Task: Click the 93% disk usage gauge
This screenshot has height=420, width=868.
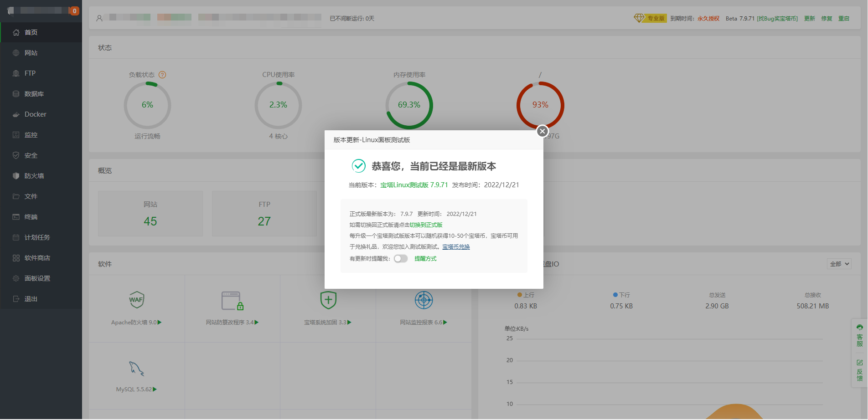Action: pyautogui.click(x=540, y=105)
